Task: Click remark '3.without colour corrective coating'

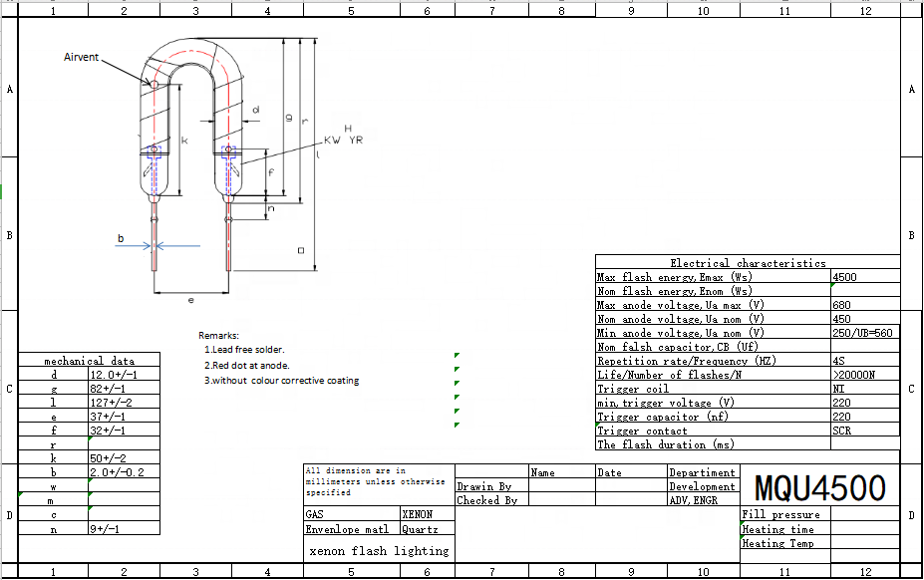Action: coord(282,380)
